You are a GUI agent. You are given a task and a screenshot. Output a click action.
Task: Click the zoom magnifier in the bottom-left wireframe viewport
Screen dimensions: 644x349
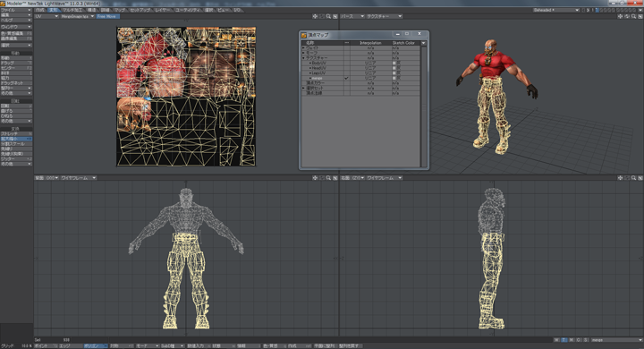328,178
